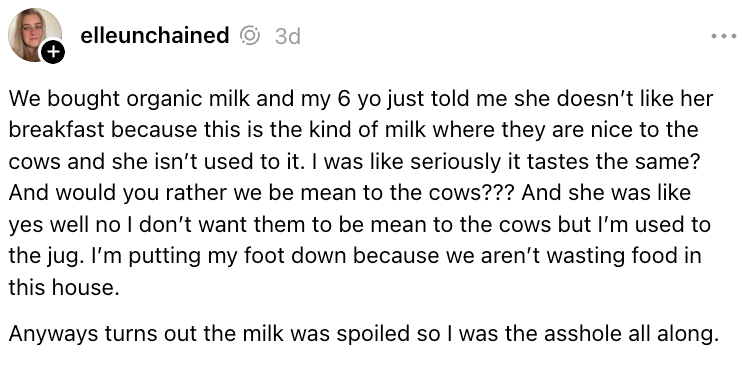Click the short line "this house."
The height and width of the screenshot is (370, 742).
coord(64,287)
